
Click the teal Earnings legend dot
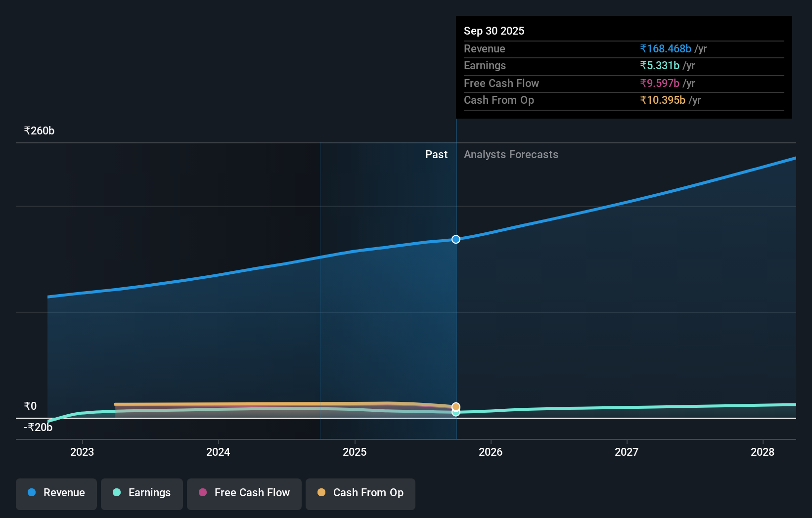click(x=116, y=493)
